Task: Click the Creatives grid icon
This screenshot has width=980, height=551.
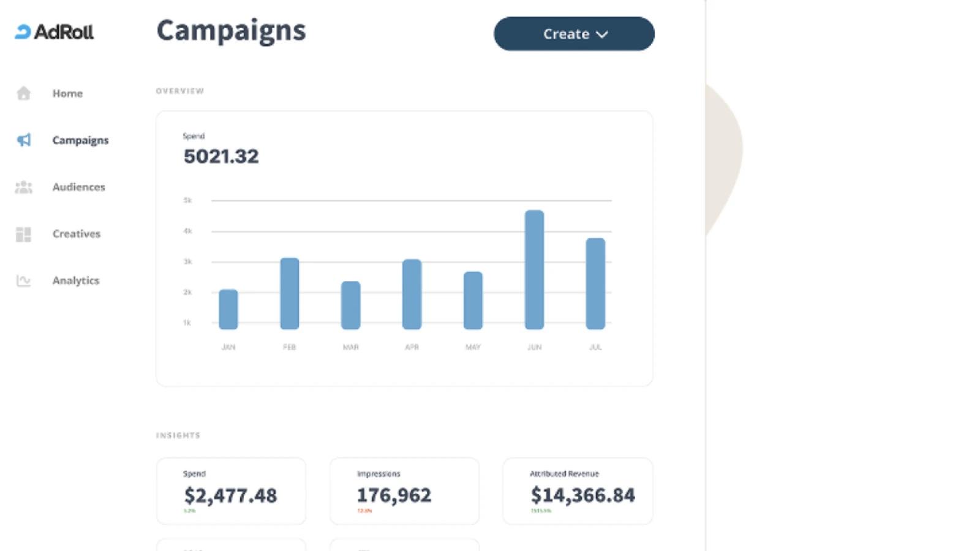Action: pos(23,234)
